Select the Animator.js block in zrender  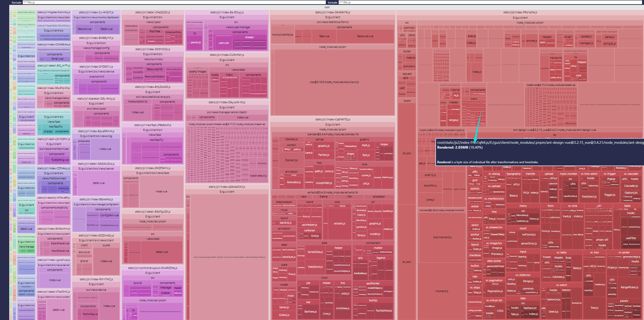294,182
